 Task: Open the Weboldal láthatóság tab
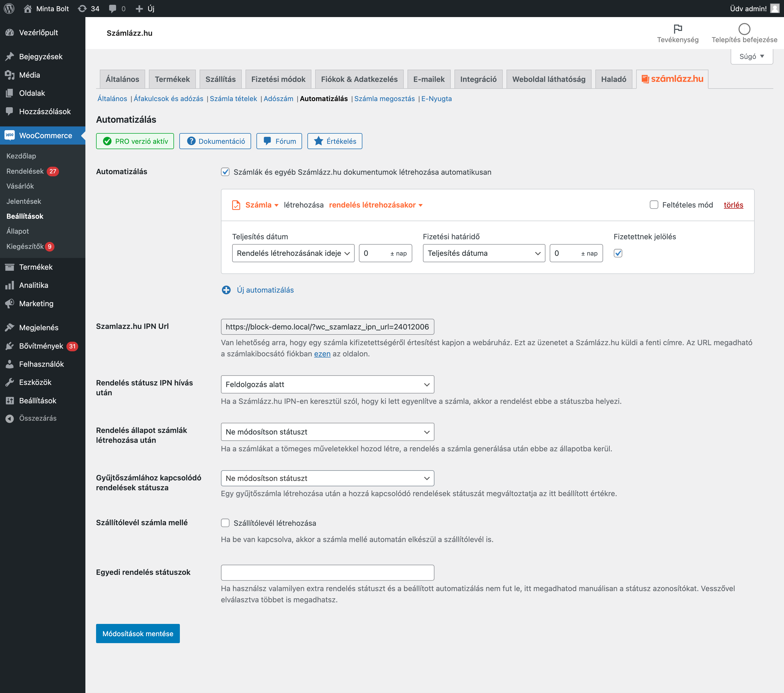coord(549,79)
